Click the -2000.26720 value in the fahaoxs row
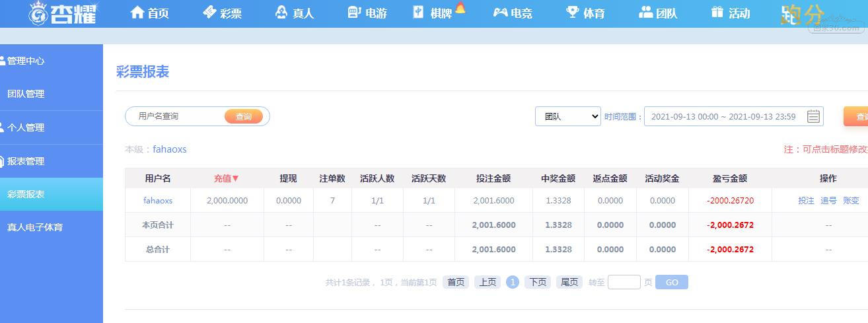 pos(730,200)
